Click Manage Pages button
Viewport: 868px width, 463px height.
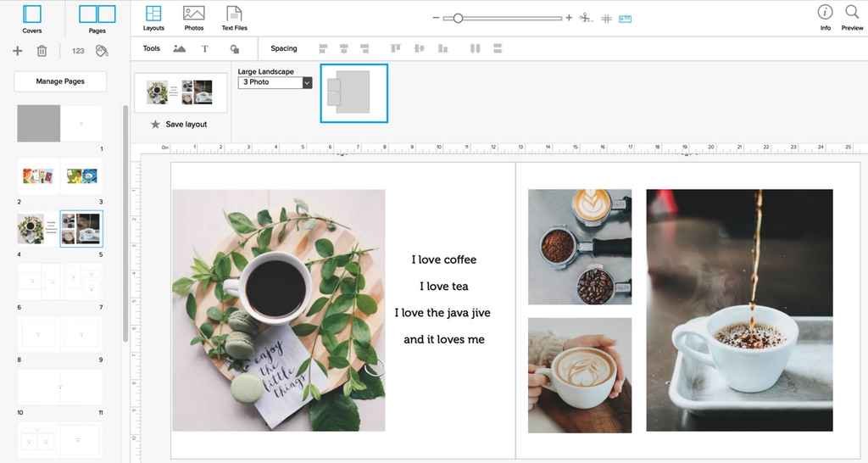(x=60, y=81)
